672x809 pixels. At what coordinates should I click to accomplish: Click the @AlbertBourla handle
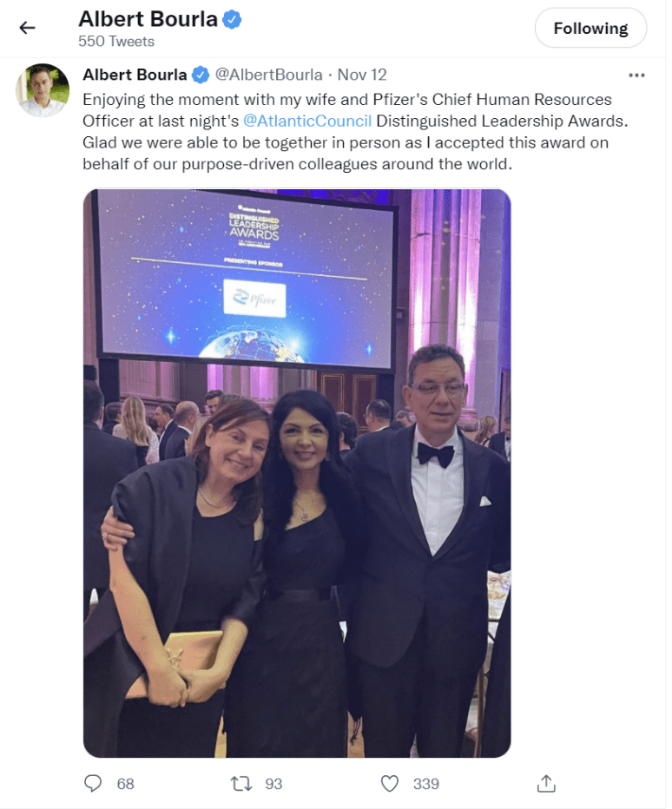coord(268,75)
